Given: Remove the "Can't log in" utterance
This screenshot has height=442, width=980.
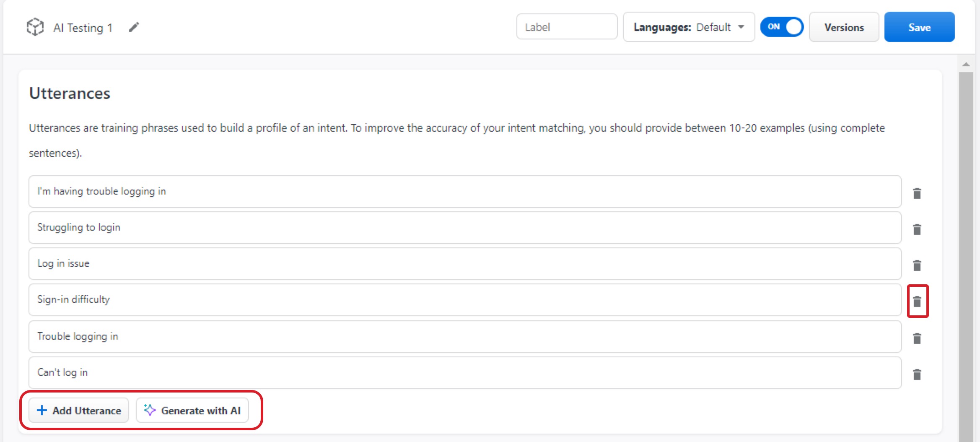Looking at the screenshot, I should (917, 374).
